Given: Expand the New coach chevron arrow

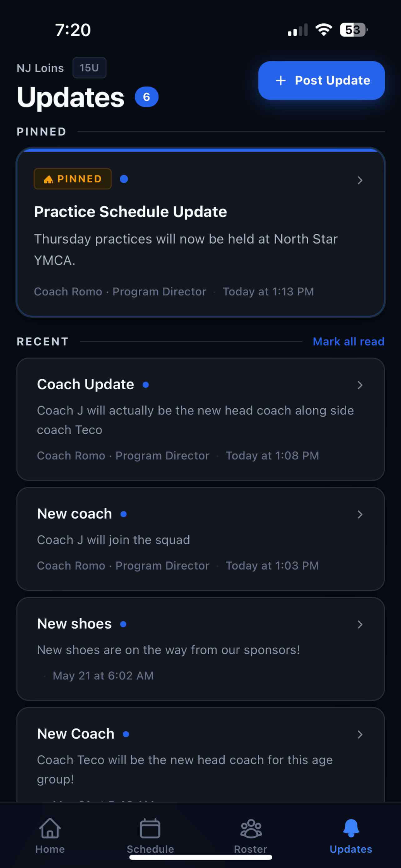Looking at the screenshot, I should tap(360, 514).
